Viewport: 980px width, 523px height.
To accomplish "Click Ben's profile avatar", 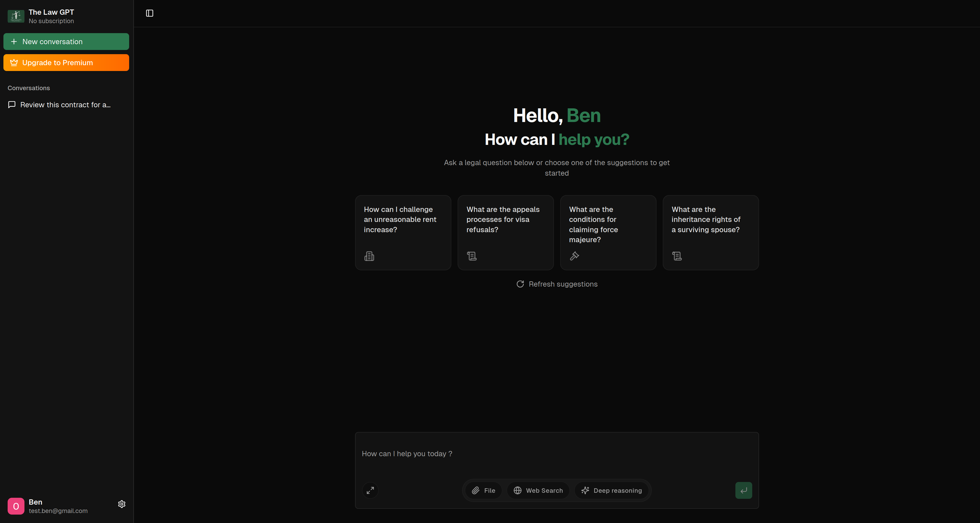I will pyautogui.click(x=16, y=506).
